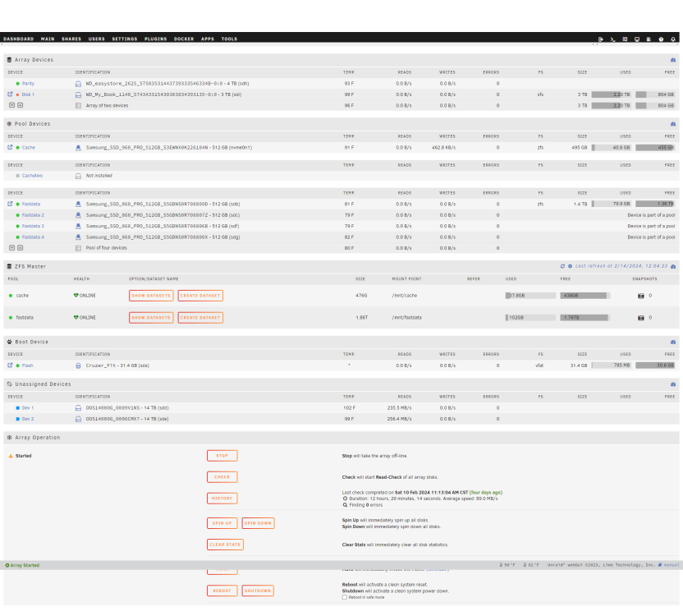Click the Clear Stats button
Viewport: 683px width, 616px height.
tap(225, 545)
